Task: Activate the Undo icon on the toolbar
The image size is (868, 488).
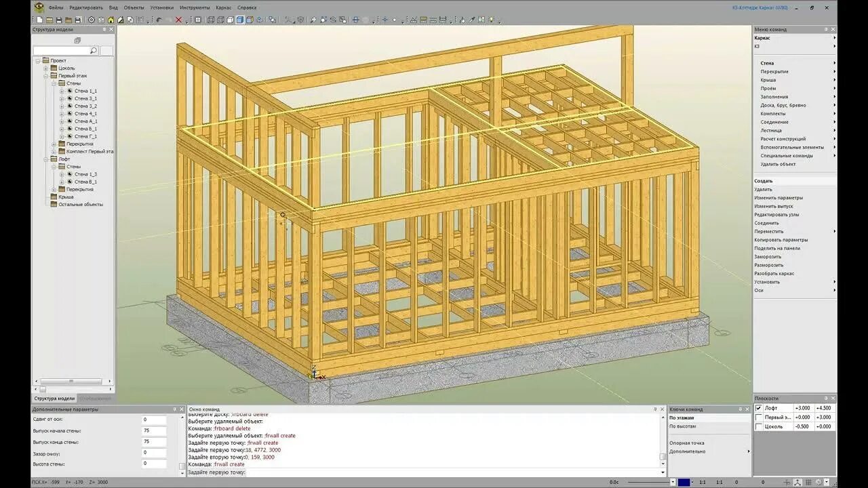Action: (159, 20)
